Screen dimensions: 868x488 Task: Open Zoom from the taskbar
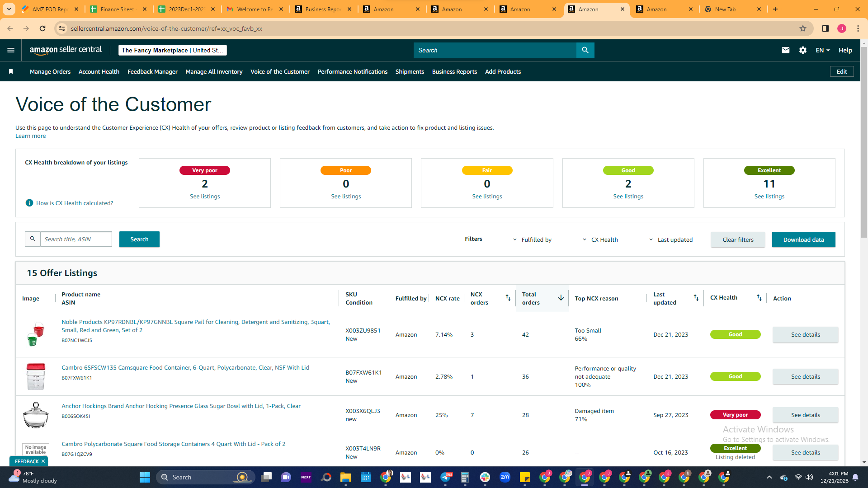point(505,477)
